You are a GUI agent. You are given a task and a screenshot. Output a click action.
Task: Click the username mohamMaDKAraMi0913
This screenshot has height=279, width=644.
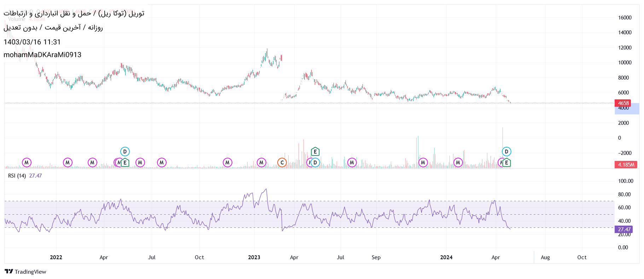(42, 55)
